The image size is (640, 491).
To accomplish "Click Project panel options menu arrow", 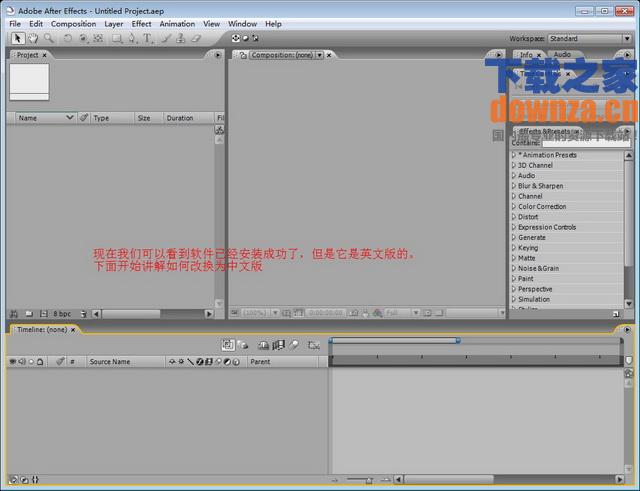I will (x=218, y=55).
